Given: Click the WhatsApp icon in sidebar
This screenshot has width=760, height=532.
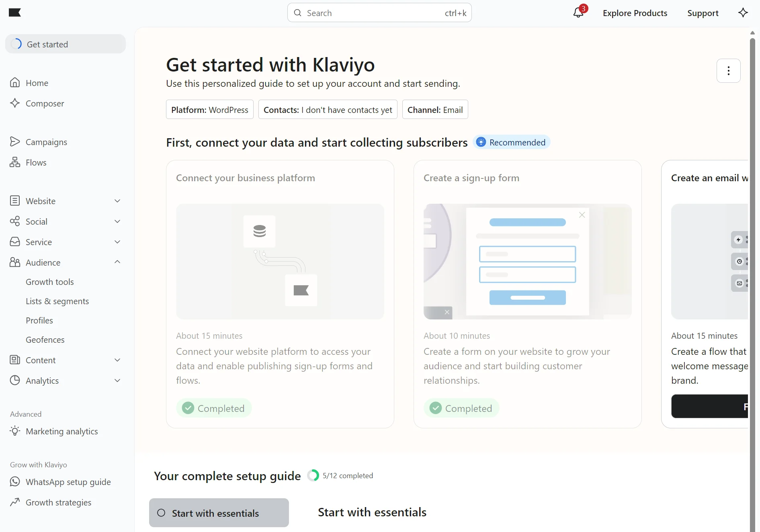Looking at the screenshot, I should coord(15,481).
